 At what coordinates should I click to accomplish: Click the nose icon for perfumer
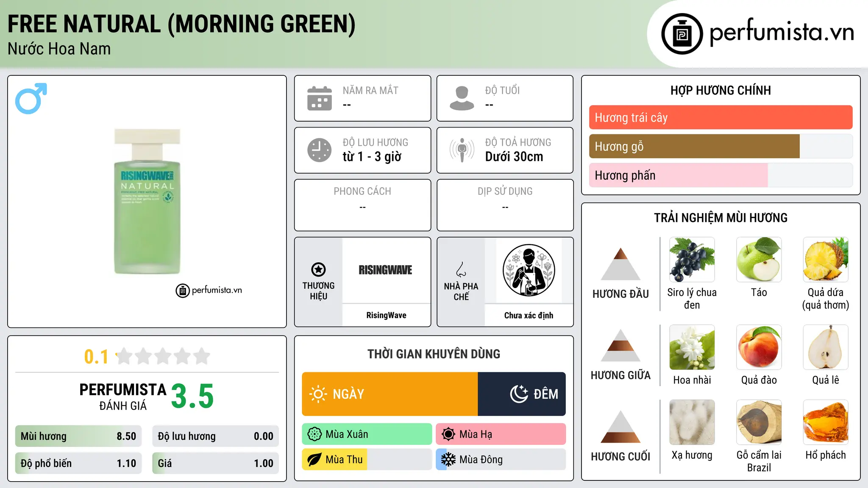click(x=461, y=269)
